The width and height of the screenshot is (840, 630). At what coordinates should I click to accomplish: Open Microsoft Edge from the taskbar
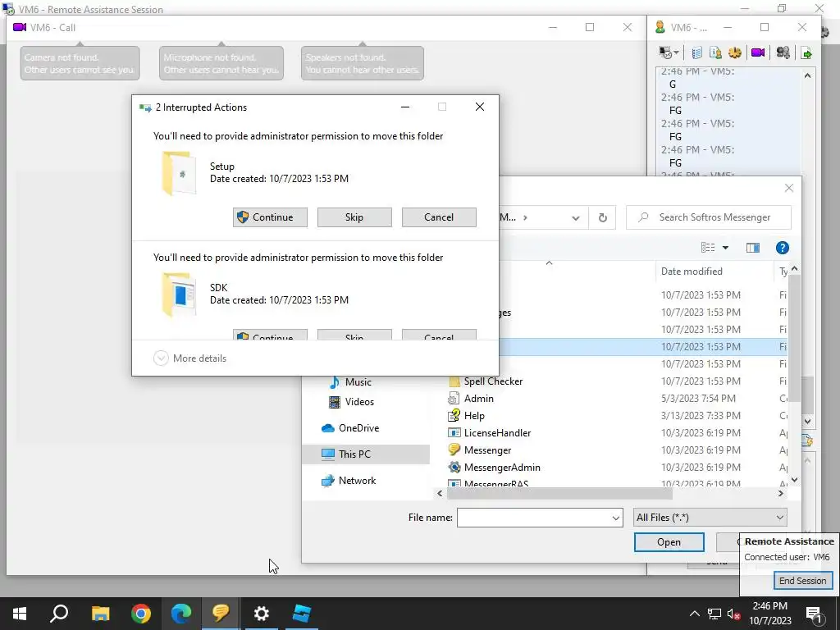click(181, 614)
